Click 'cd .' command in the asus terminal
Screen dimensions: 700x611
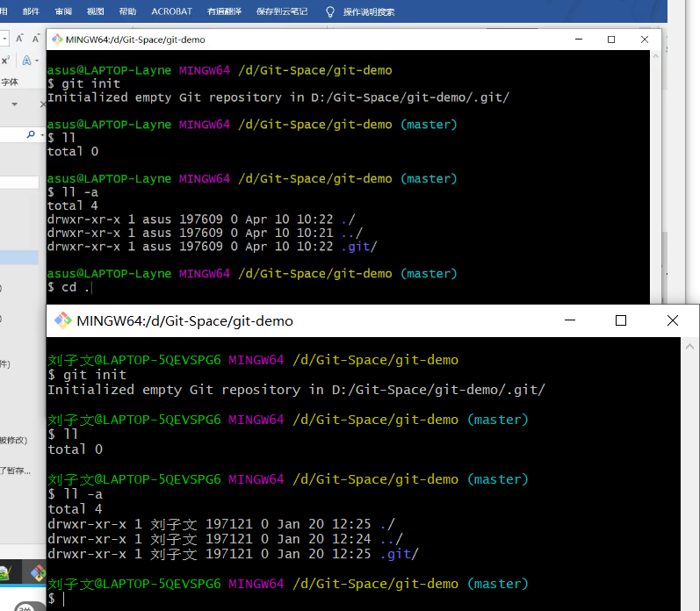(76, 287)
